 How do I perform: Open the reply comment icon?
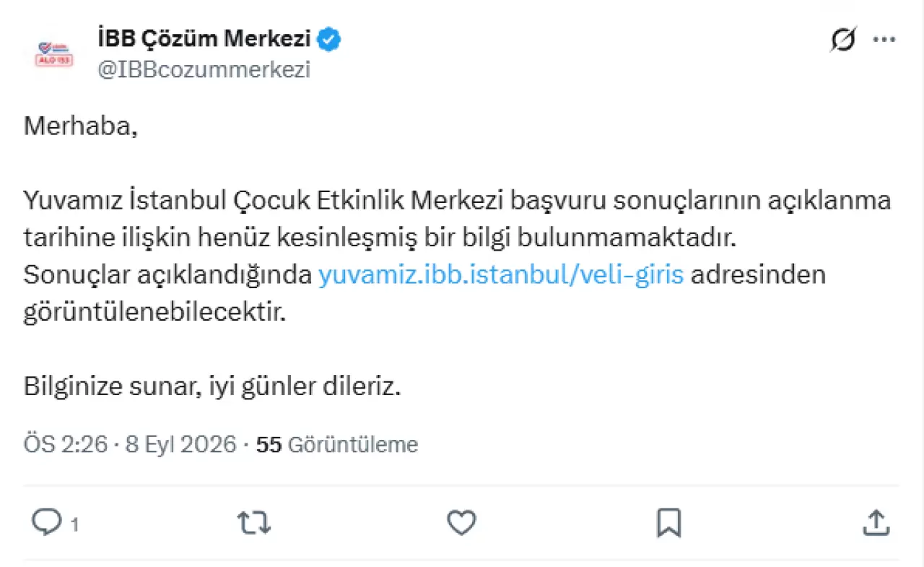pos(48,523)
